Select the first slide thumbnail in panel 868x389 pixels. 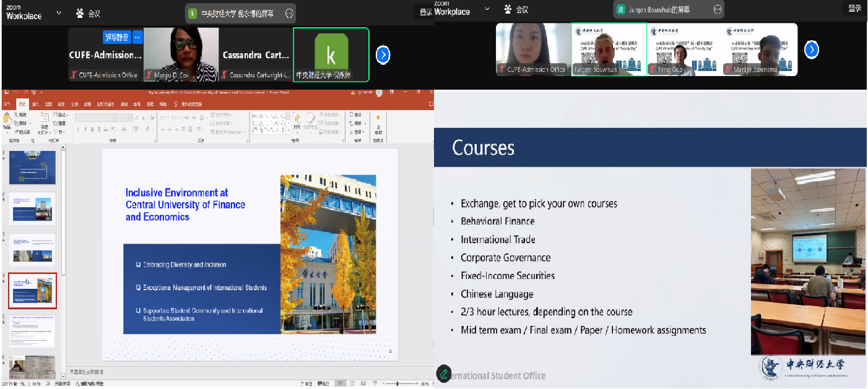tap(32, 168)
